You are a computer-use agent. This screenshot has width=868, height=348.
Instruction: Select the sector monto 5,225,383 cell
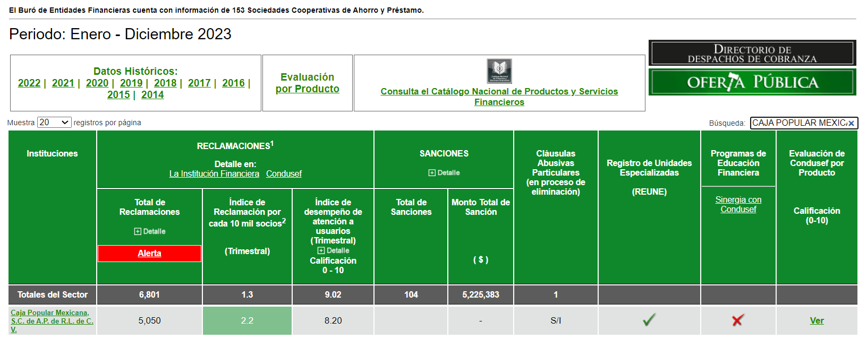coord(481,295)
